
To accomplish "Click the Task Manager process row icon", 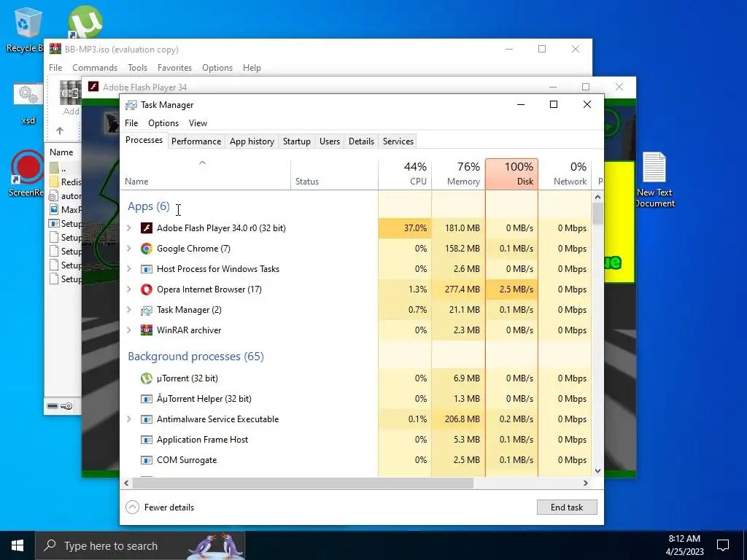I will 146,310.
